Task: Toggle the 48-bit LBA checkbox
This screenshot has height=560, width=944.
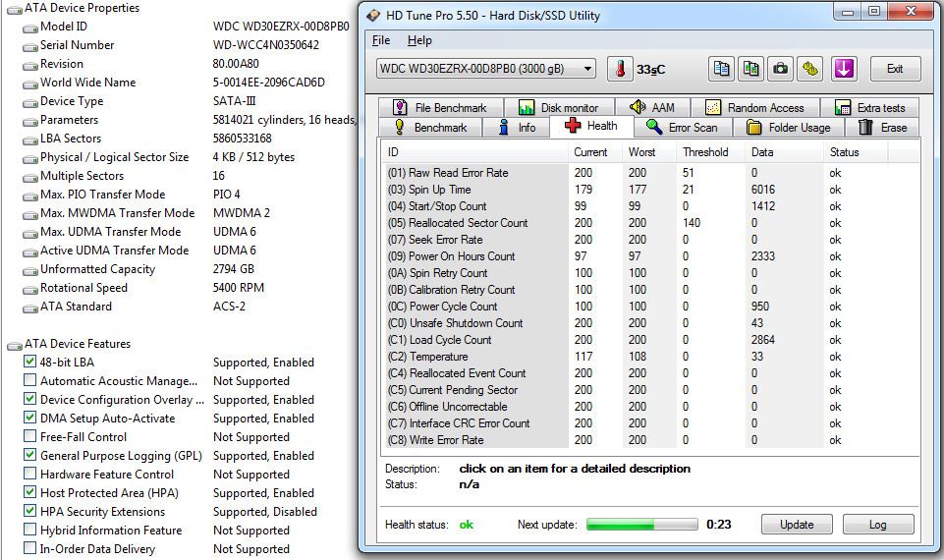Action: pyautogui.click(x=29, y=362)
